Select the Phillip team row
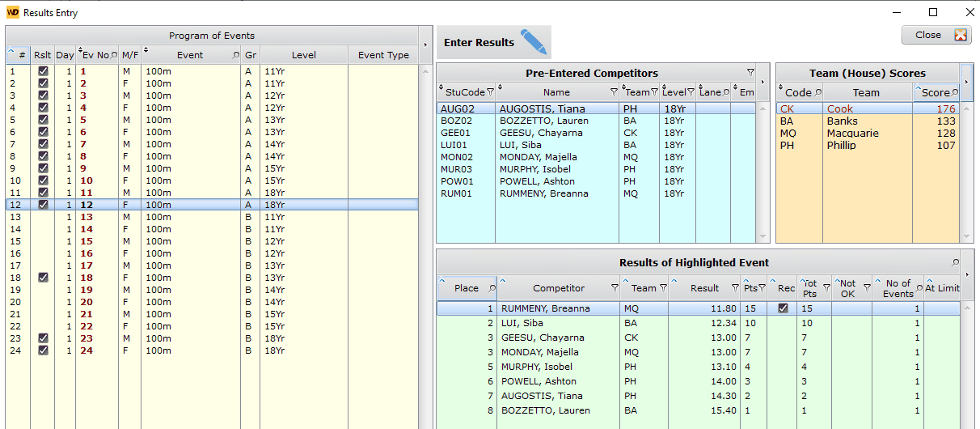The image size is (980, 429). tap(868, 145)
